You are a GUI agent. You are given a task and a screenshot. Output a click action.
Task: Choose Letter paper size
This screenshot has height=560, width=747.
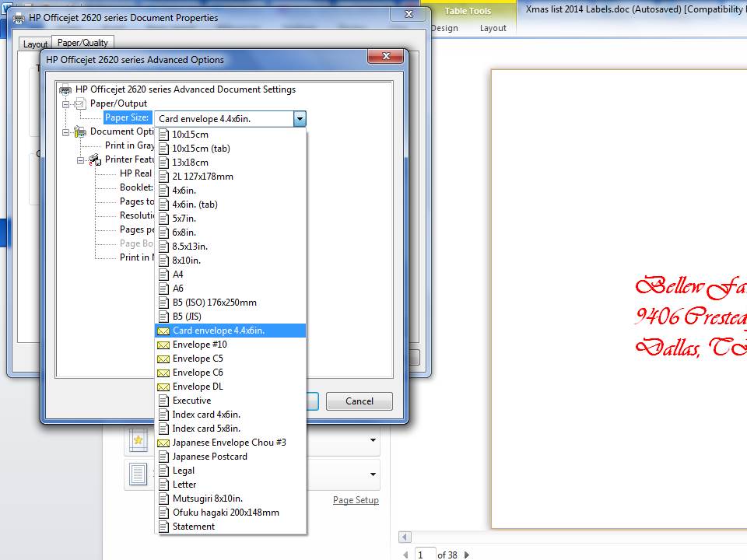click(x=230, y=485)
